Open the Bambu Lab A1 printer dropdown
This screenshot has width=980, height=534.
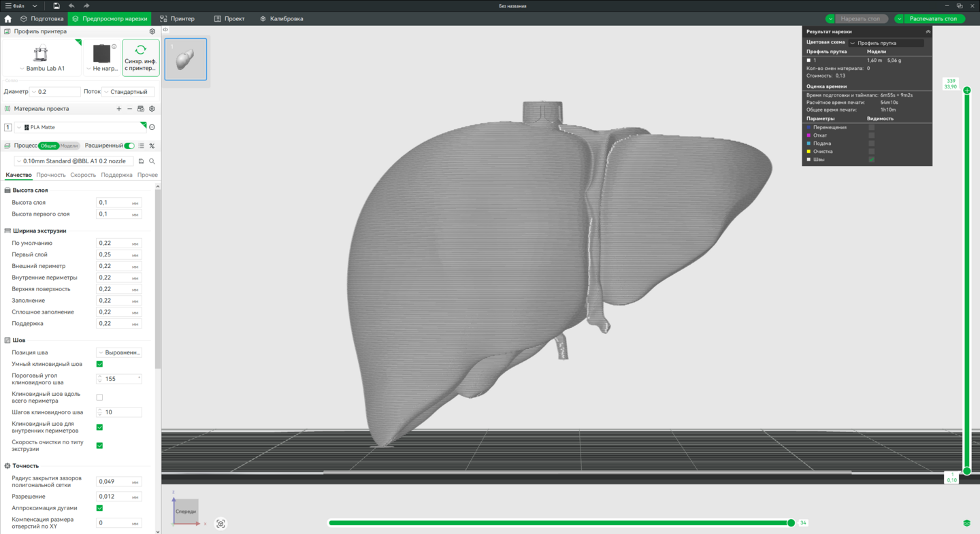(42, 69)
